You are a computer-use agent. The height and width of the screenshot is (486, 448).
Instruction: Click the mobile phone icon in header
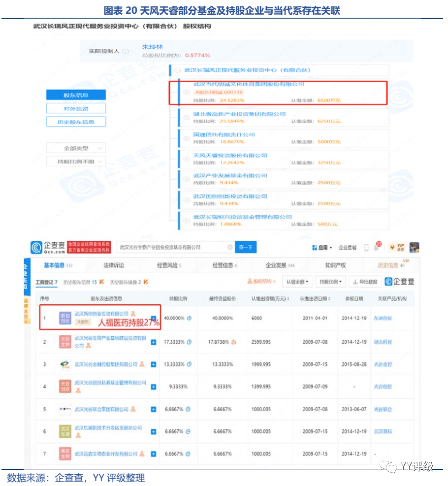pos(366,247)
